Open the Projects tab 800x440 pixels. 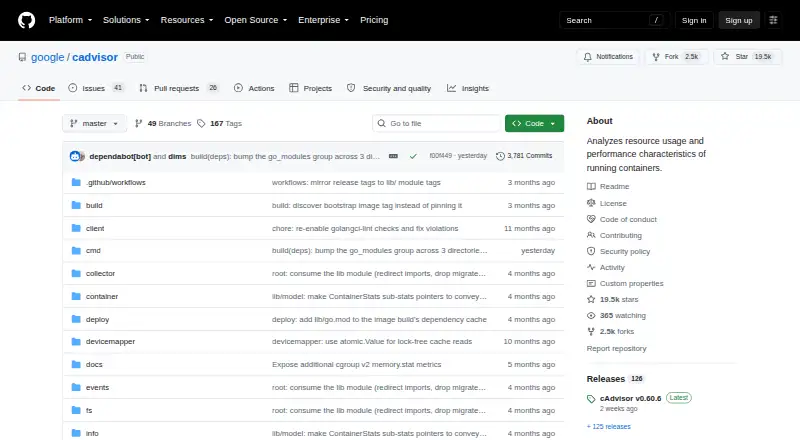click(310, 88)
